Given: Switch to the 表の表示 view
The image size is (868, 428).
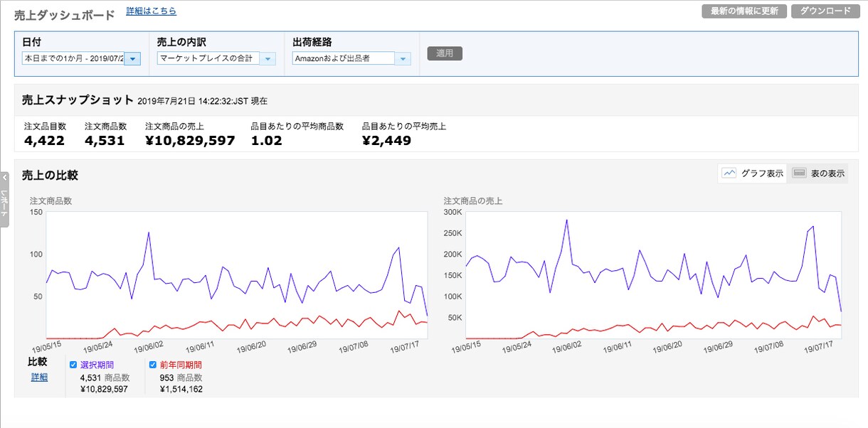Looking at the screenshot, I should tap(818, 173).
